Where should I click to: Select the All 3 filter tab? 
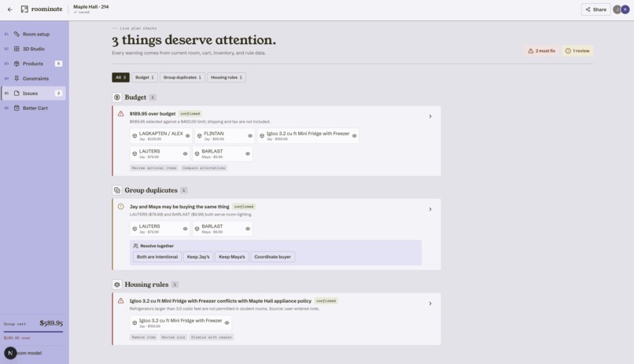point(120,77)
